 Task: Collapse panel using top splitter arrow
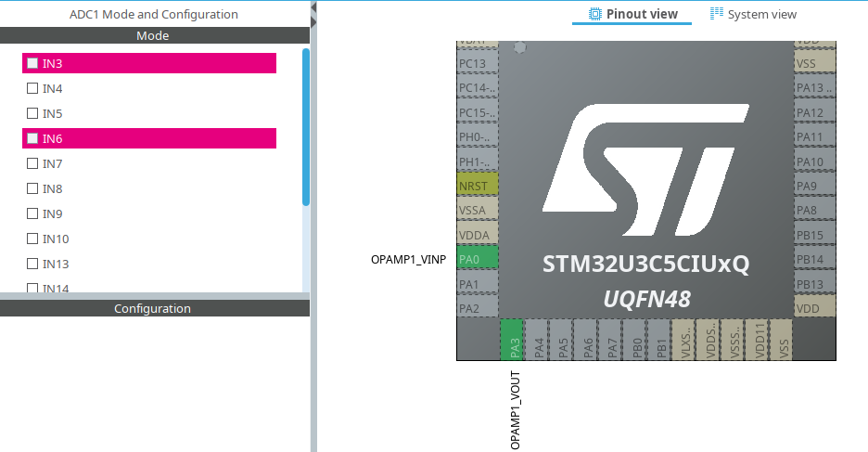point(313,7)
